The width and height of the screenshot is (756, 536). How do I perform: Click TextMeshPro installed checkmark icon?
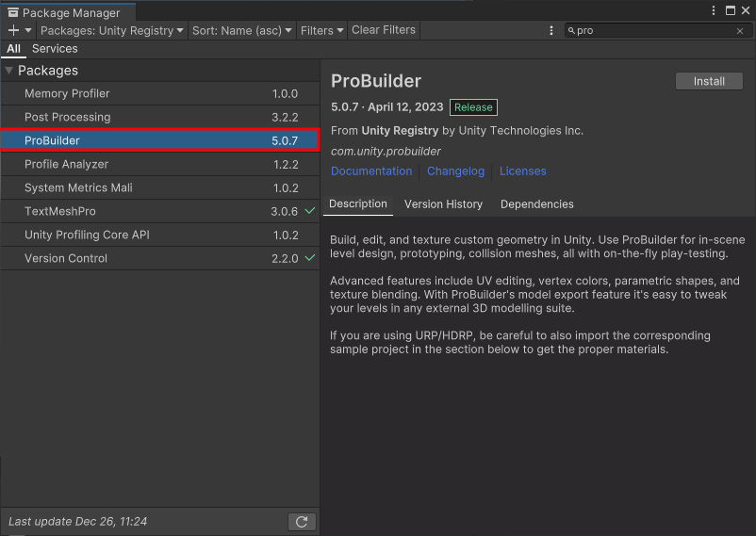coord(310,211)
